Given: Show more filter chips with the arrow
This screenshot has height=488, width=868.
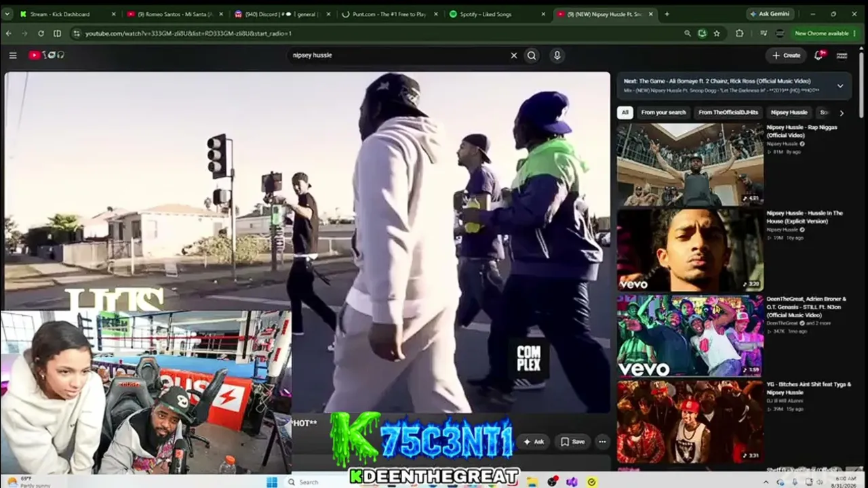Looking at the screenshot, I should tap(842, 113).
